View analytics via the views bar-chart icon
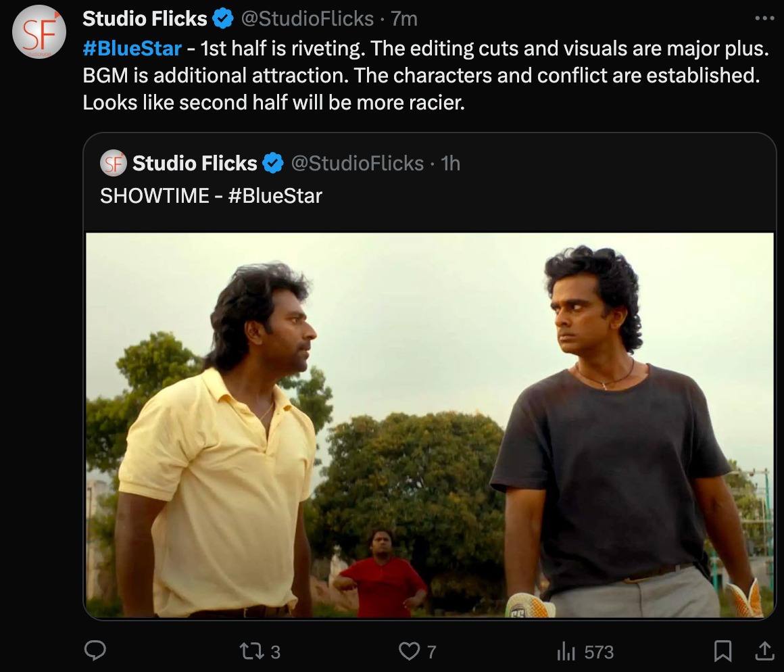The image size is (784, 672). click(565, 652)
